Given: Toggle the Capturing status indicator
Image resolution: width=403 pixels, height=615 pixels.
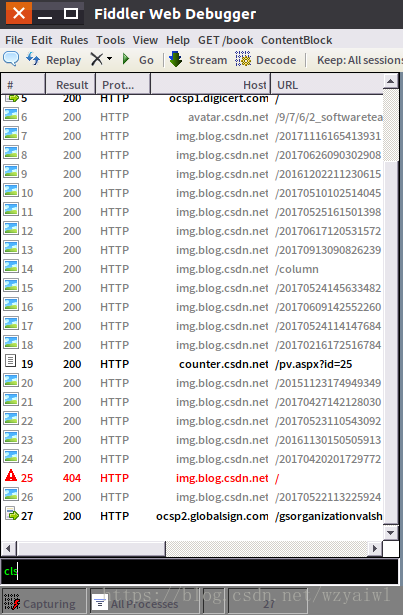Looking at the screenshot, I should [44, 602].
